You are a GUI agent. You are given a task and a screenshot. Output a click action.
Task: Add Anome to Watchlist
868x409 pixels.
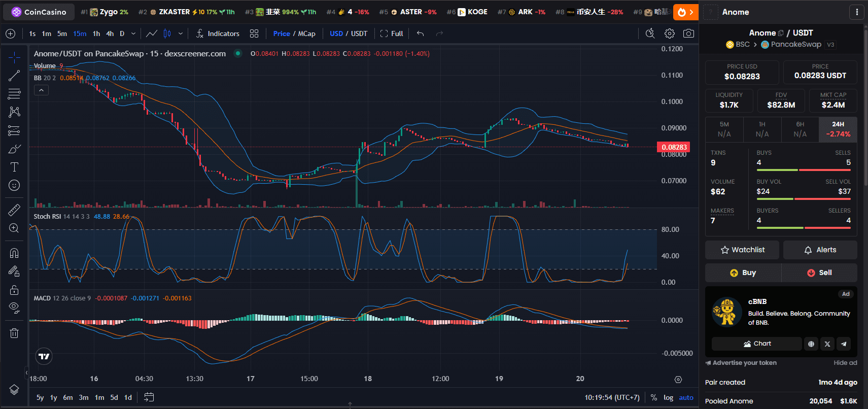coord(743,250)
